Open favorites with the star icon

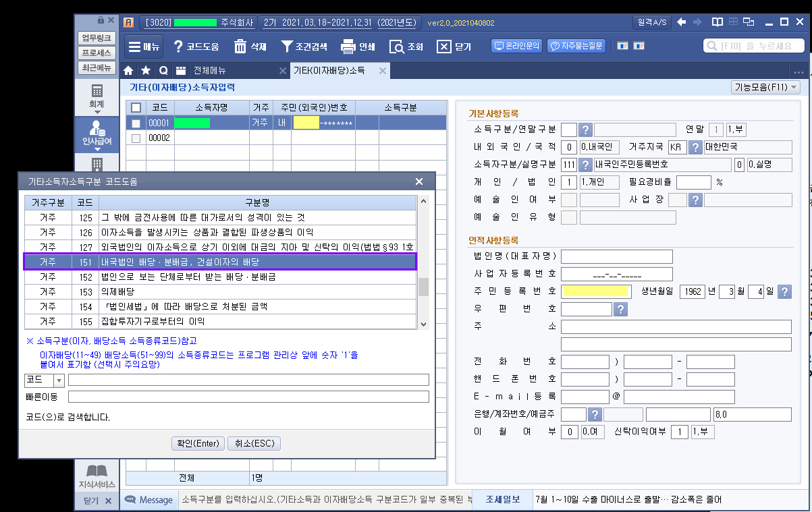[x=146, y=71]
